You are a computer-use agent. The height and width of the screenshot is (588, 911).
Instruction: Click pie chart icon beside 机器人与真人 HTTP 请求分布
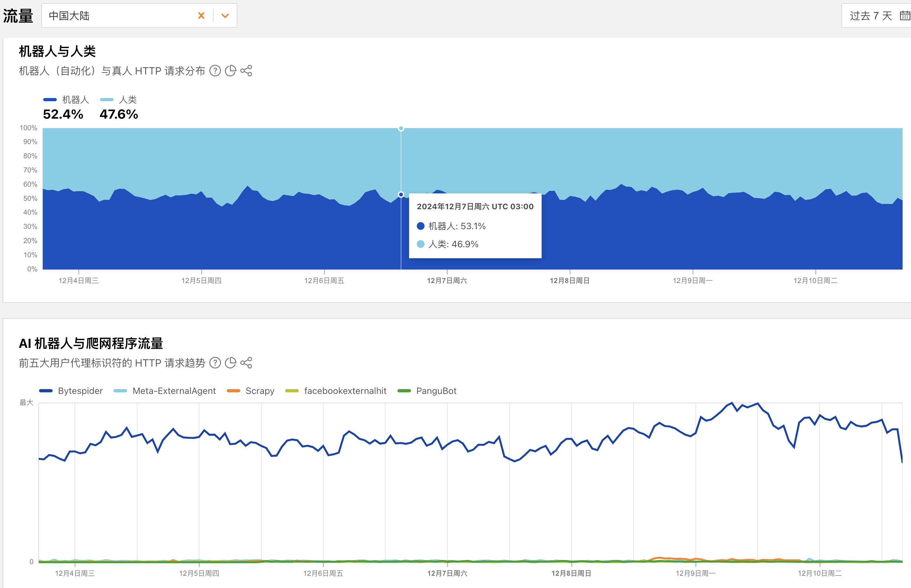click(x=230, y=71)
